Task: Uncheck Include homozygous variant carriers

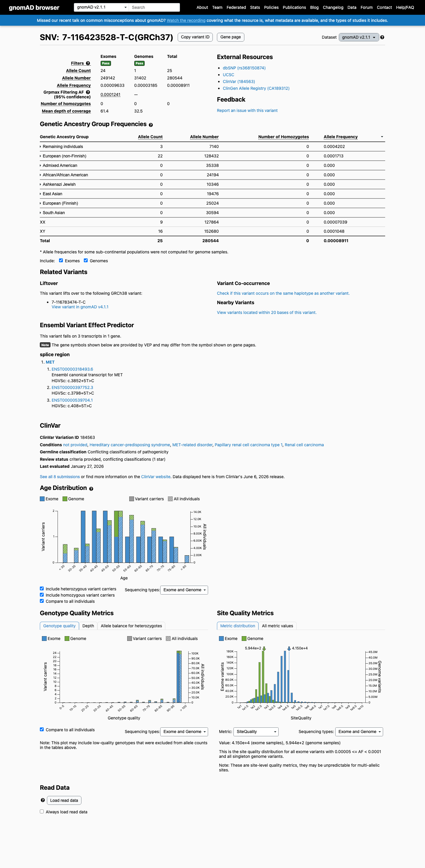Action: (42, 595)
